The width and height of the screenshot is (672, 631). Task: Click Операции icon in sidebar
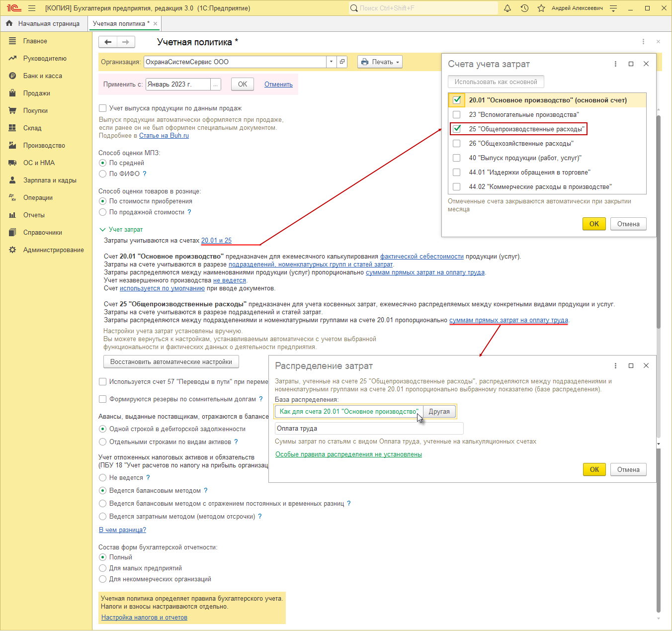12,198
